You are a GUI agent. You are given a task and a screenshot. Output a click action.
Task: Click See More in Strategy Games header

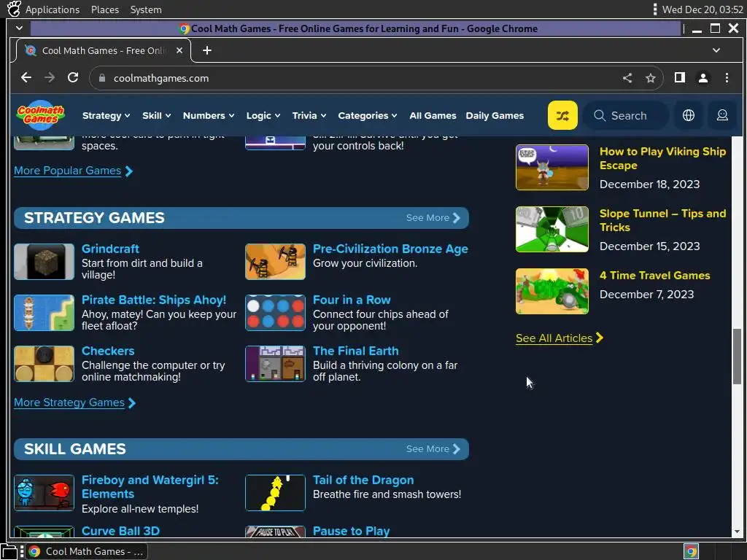[x=433, y=217]
